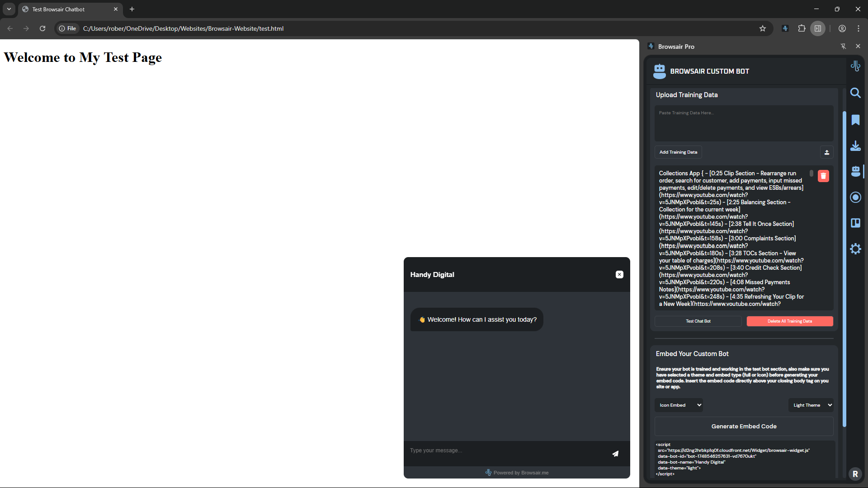Open the tab search dropdown arrow
This screenshot has width=868, height=488.
point(9,9)
